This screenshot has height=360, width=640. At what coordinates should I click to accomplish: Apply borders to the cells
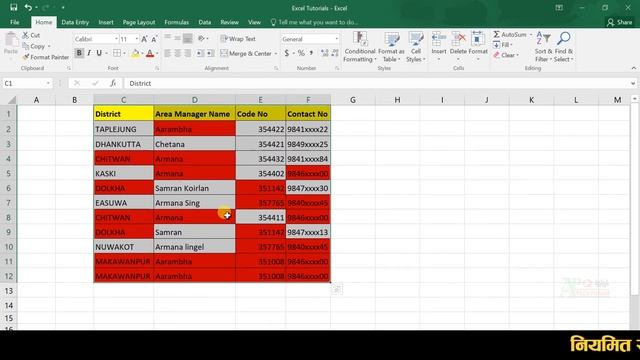click(117, 53)
